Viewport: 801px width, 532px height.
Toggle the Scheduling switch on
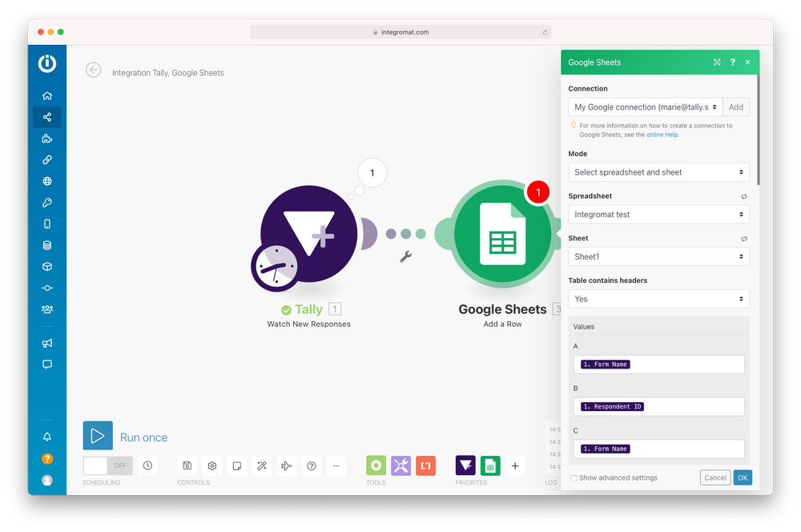[x=108, y=465]
